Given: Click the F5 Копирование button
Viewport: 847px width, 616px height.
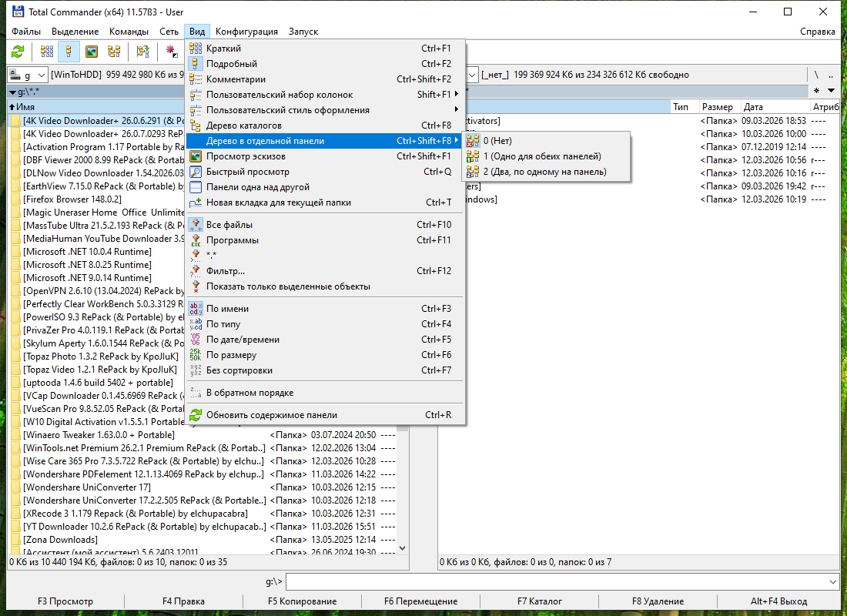Looking at the screenshot, I should click(302, 601).
